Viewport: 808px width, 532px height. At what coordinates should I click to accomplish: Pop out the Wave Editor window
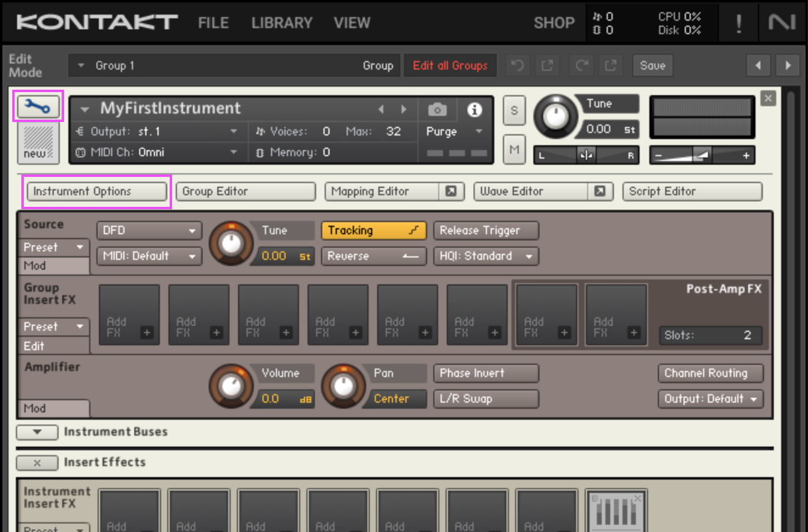599,192
